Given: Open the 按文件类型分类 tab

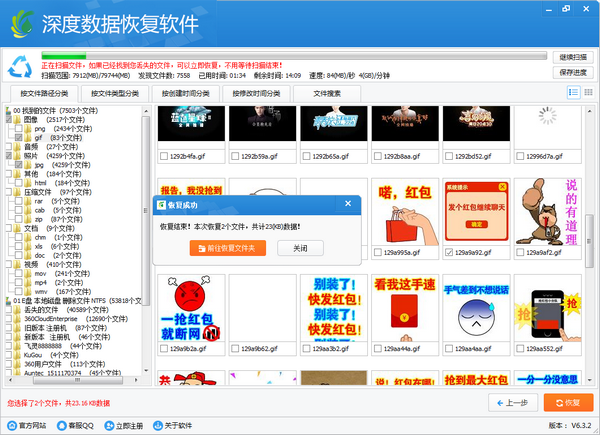Looking at the screenshot, I should pos(115,93).
